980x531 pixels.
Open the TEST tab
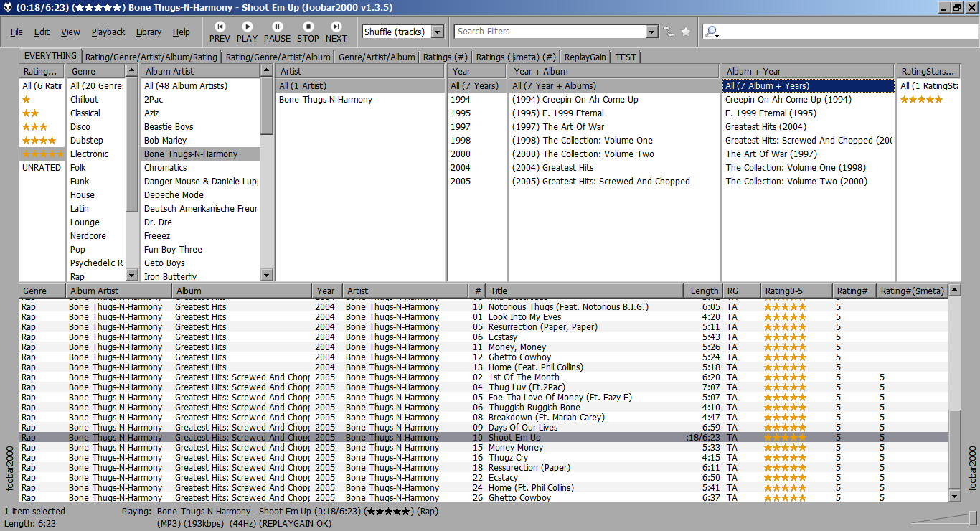pos(626,57)
